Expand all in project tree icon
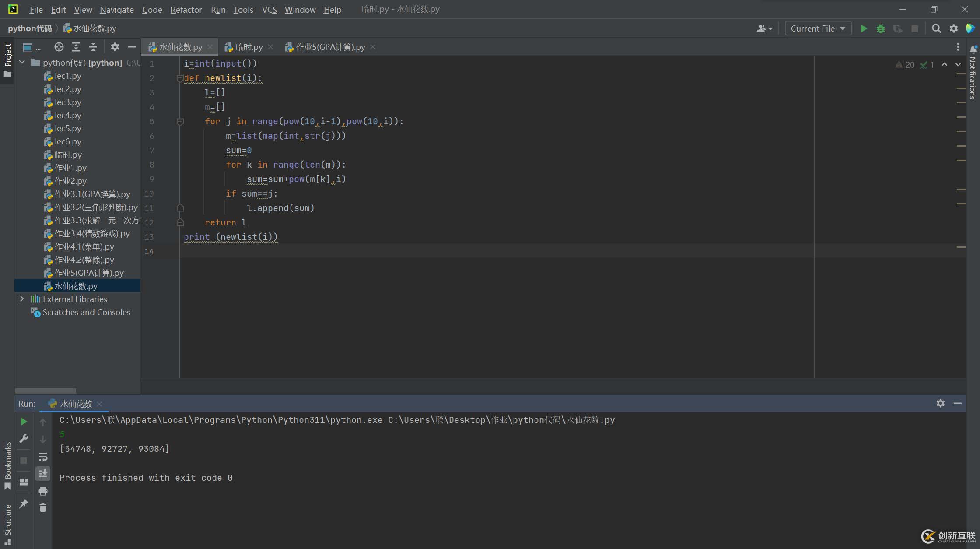Screen dimensions: 980x549 pyautogui.click(x=76, y=47)
